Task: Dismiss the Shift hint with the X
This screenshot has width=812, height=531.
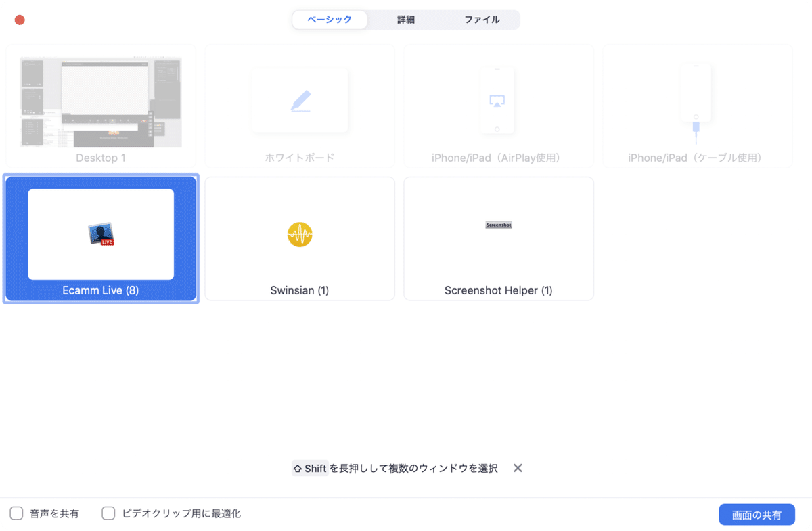Action: tap(518, 468)
